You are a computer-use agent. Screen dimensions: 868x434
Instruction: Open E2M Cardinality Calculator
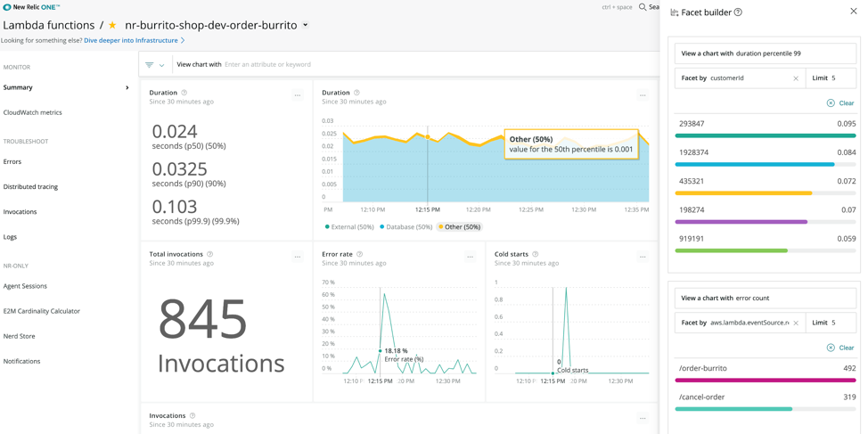click(42, 311)
